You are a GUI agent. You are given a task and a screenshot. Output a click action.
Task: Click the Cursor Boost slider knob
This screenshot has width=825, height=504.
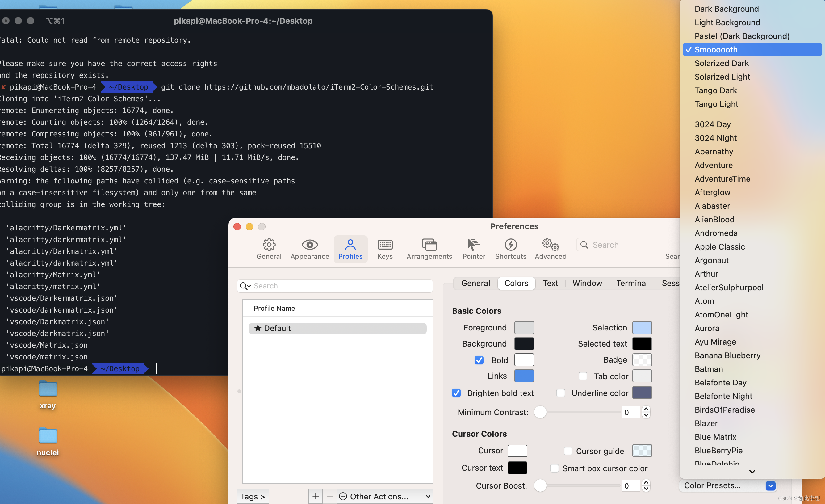pyautogui.click(x=540, y=485)
